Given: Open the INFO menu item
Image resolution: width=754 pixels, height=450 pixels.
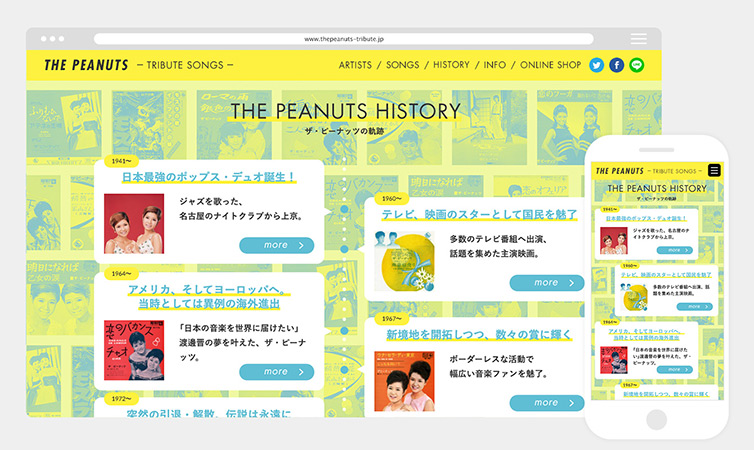Looking at the screenshot, I should [494, 65].
